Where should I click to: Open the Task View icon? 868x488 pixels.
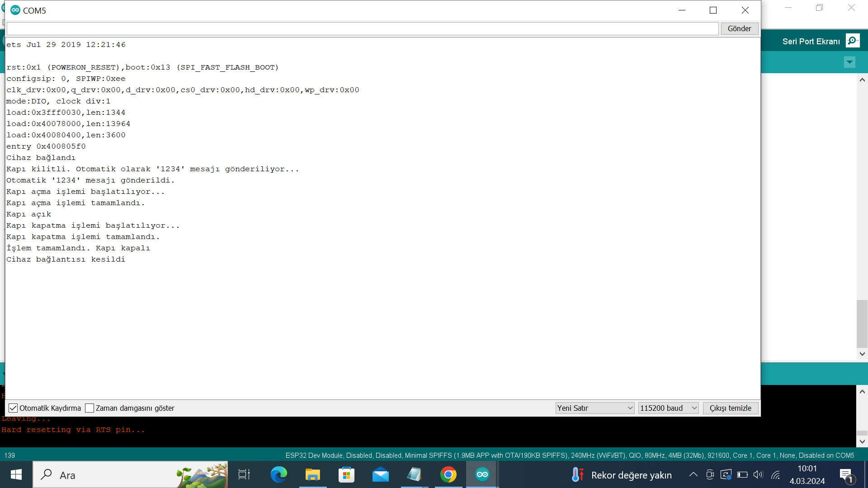click(x=244, y=475)
